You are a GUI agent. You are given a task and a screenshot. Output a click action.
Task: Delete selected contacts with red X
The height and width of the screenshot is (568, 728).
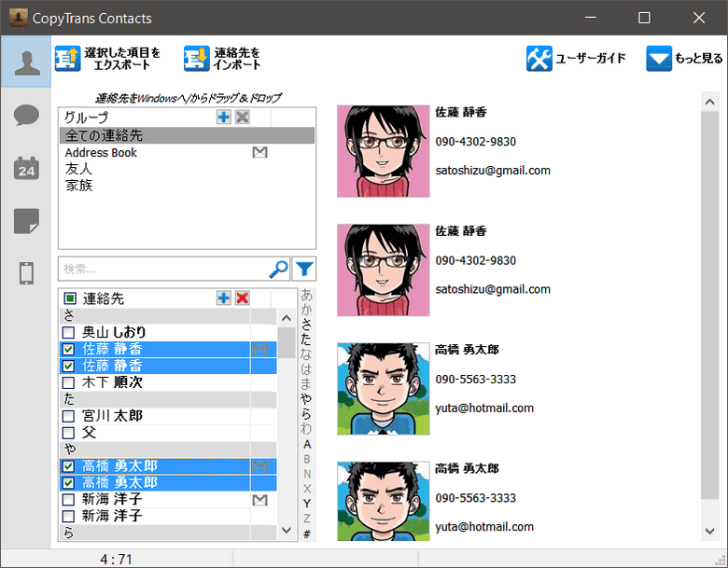pos(243,298)
